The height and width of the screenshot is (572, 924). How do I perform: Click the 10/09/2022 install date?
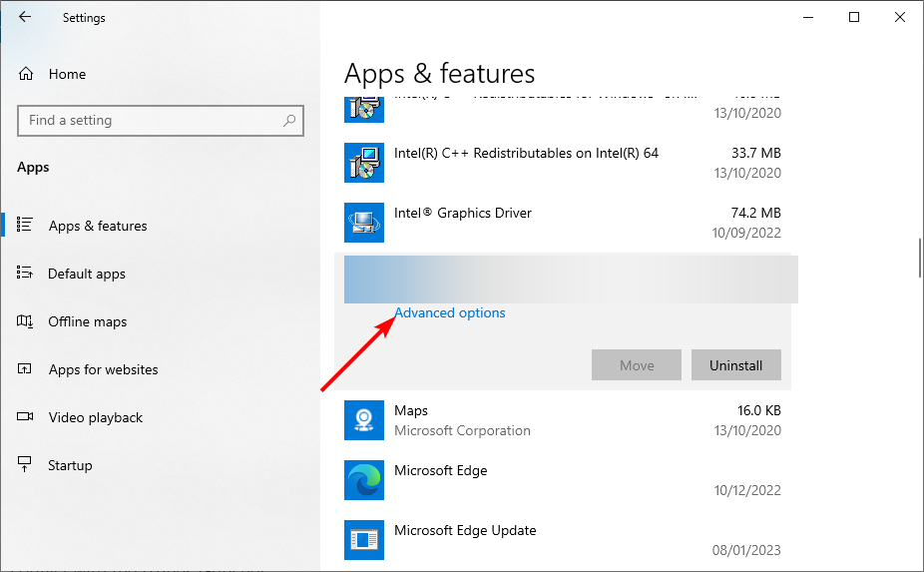[746, 233]
